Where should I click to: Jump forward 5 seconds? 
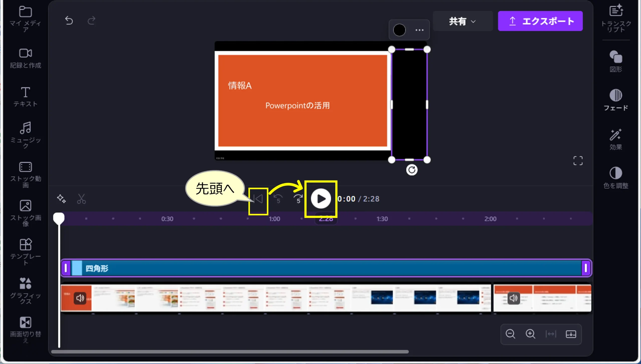pos(298,199)
